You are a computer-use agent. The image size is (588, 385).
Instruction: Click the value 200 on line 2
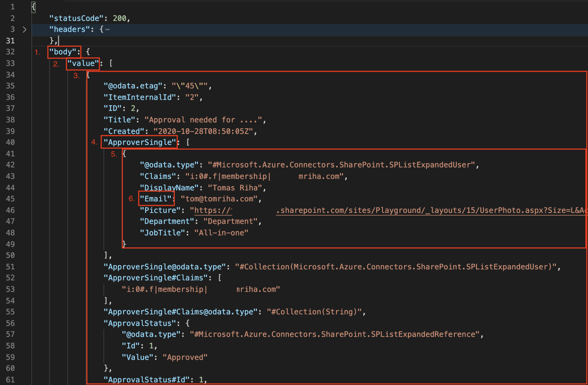click(119, 18)
